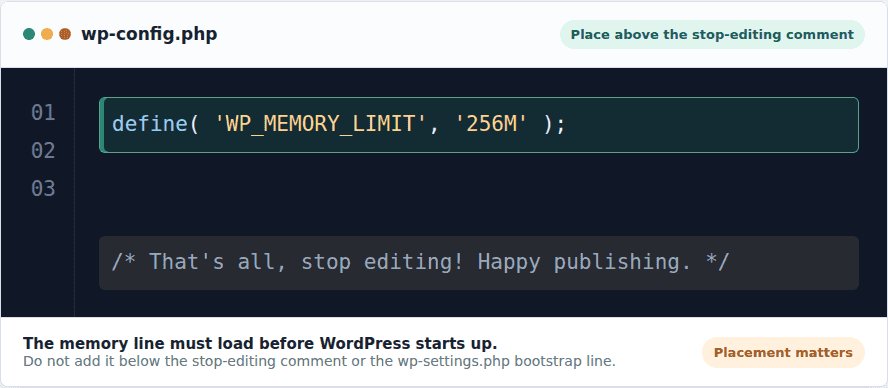Click the 'Placement matters' badge
888x388 pixels.
click(x=783, y=353)
